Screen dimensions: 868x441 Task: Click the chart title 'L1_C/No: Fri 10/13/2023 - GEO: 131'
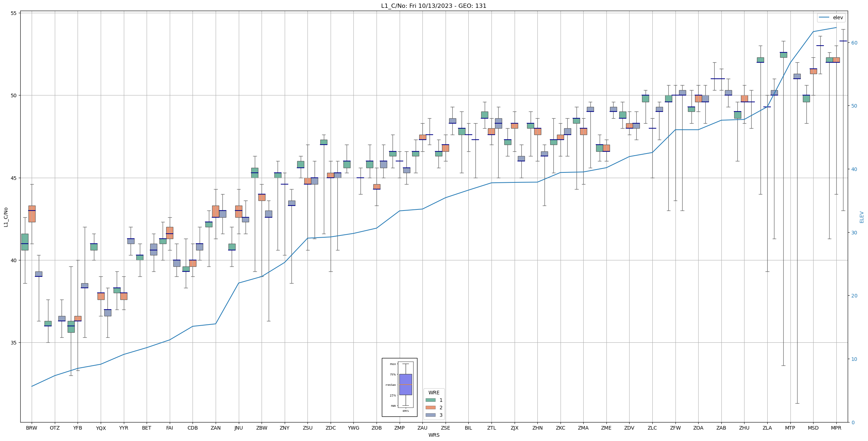433,6
